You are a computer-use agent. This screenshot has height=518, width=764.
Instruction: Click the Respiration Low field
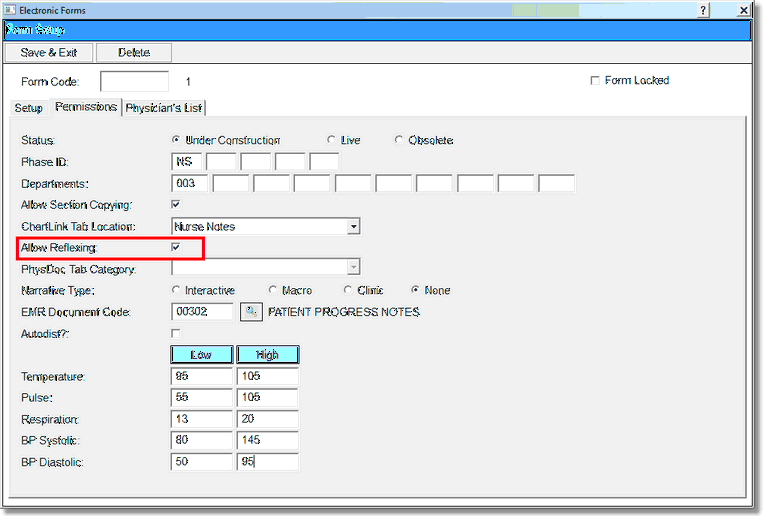(x=202, y=419)
